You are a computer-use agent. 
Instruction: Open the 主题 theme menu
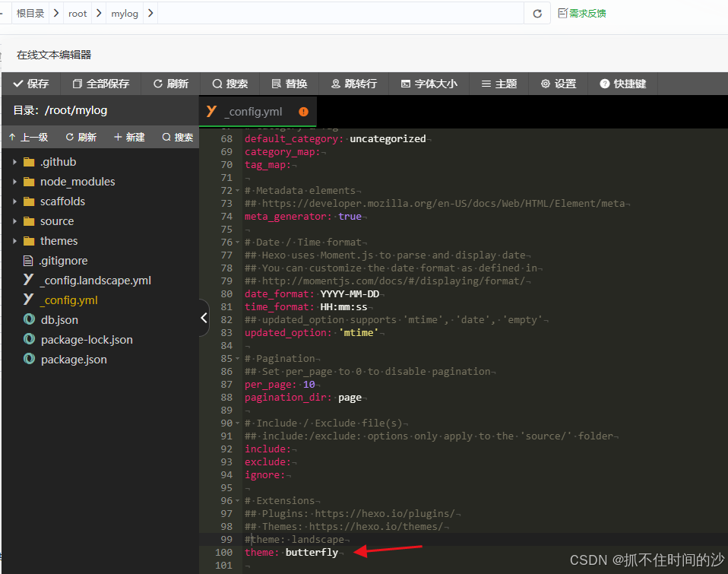click(499, 84)
